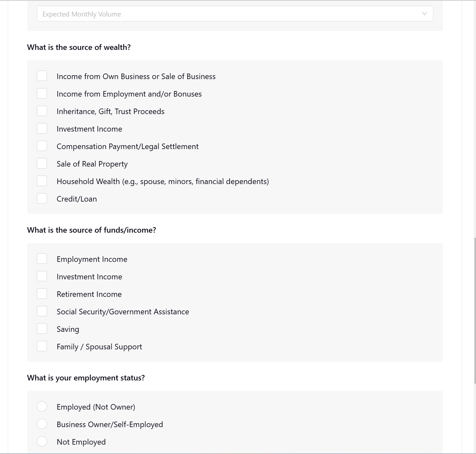
Task: Check Employment Income as source of funds
Action: 42,259
